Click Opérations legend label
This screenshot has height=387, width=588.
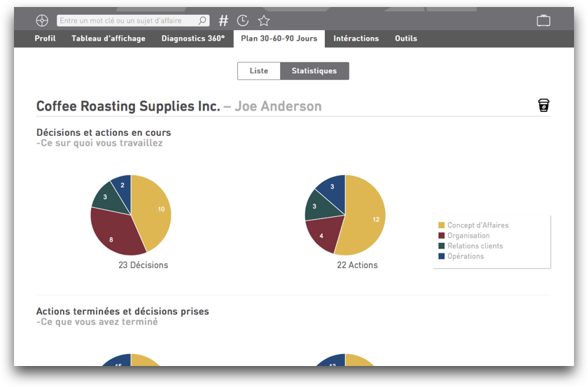465,256
